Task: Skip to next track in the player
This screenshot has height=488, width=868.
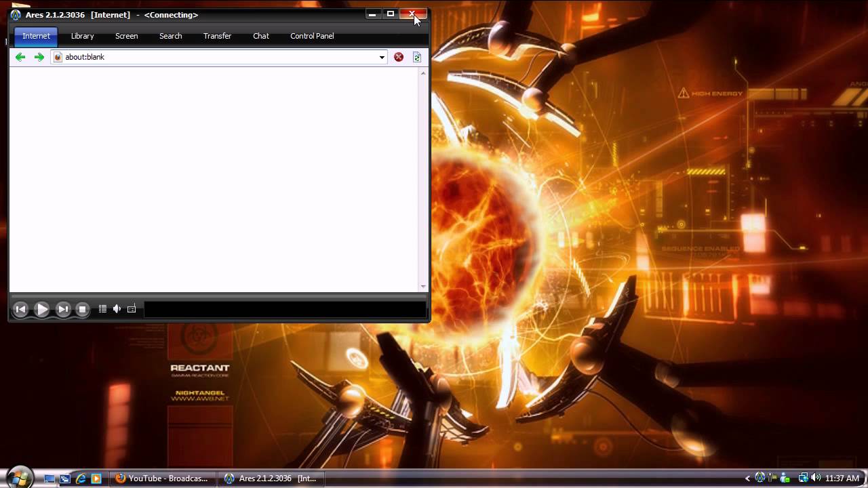Action: pos(62,309)
